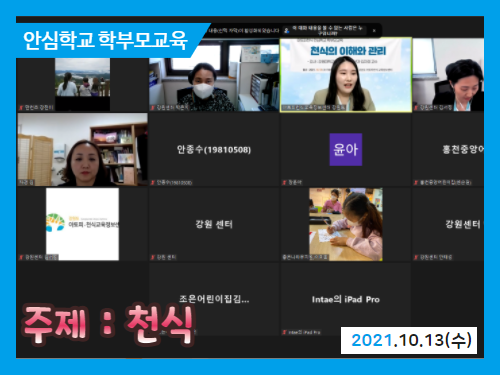Image resolution: width=500 pixels, height=375 pixels.
Task: Click the muted mic icon on the 안종수(19810508) tile
Action: [x=153, y=182]
